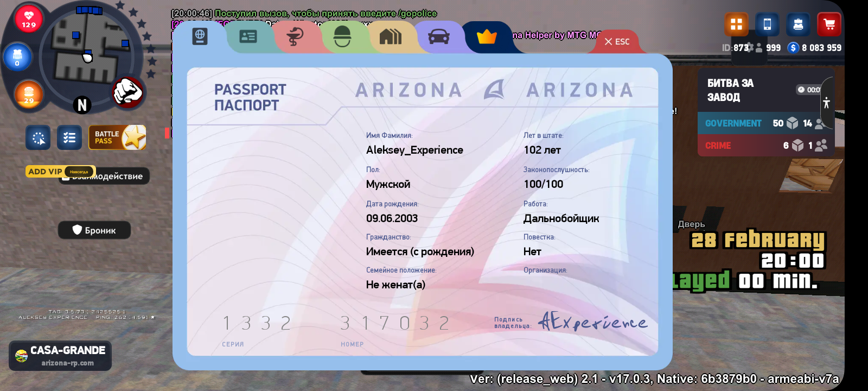The image size is (868, 391).
Task: Tap the blue armor indicator
Action: (17, 57)
